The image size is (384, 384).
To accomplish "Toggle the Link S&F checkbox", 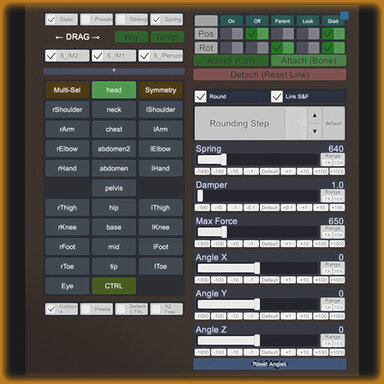I will pos(277,97).
